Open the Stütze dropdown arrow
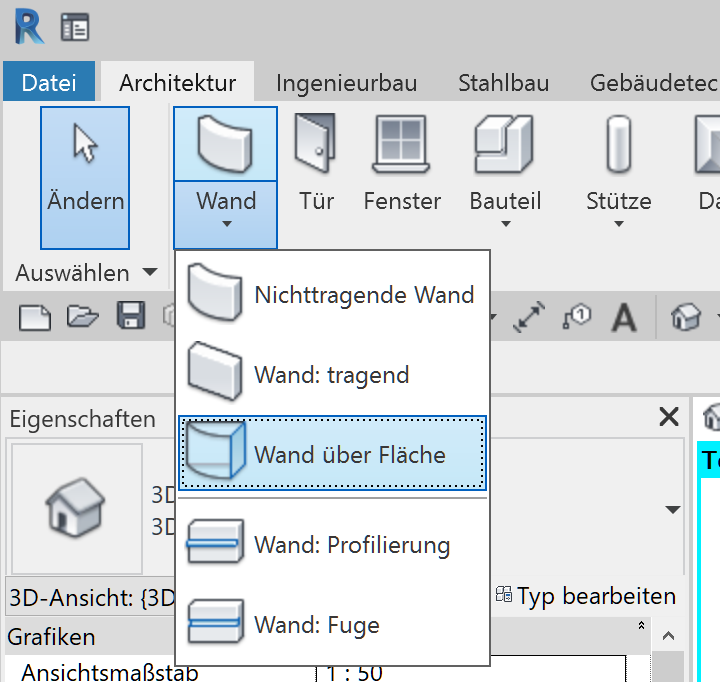Screen dimensions: 720x682 618,224
